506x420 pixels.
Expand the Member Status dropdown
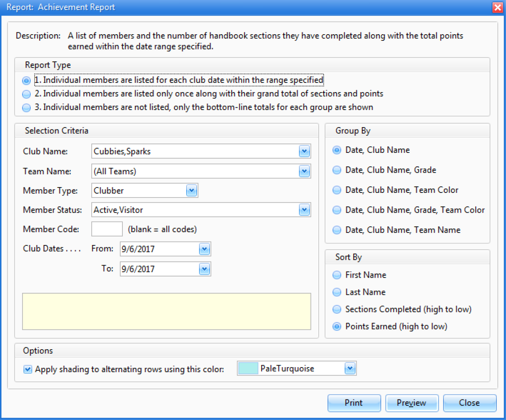pos(304,210)
